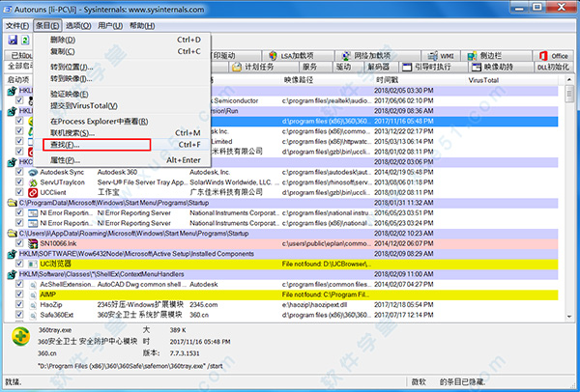Screen dimensions: 580x392
Task: Switch to the LSA加载项 tab
Action: pos(297,56)
